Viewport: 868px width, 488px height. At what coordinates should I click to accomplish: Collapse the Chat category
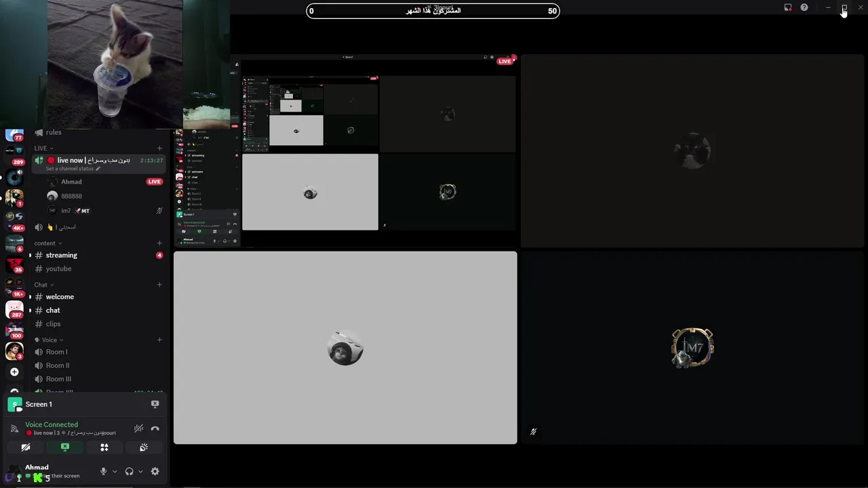tap(43, 285)
